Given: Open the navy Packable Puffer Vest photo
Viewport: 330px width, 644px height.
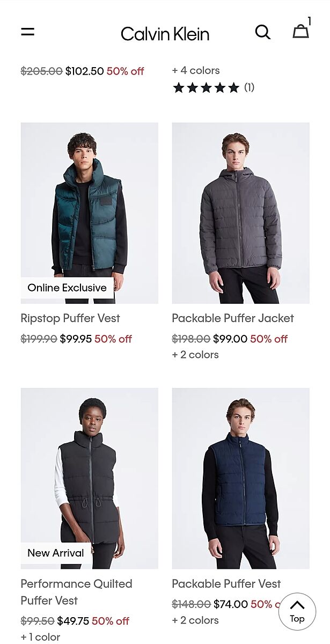Looking at the screenshot, I should (x=240, y=478).
